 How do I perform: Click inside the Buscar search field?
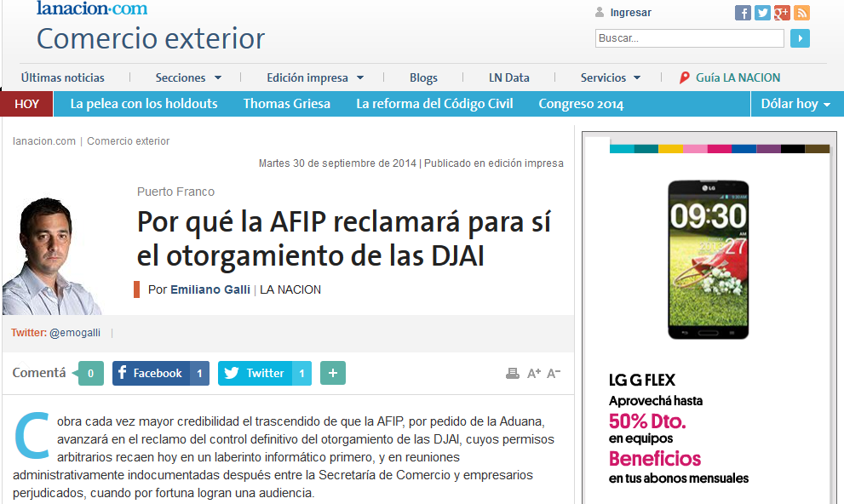688,38
